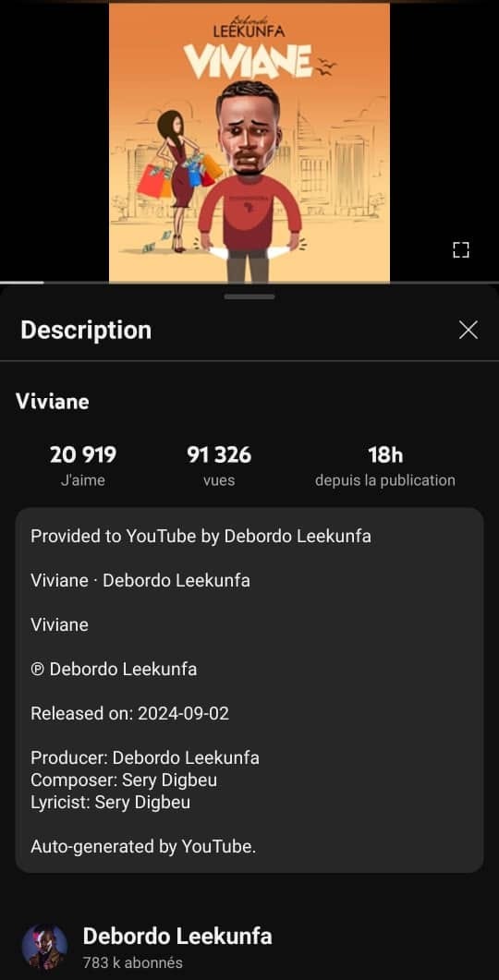
Task: Click the Description panel heading
Action: tap(86, 330)
